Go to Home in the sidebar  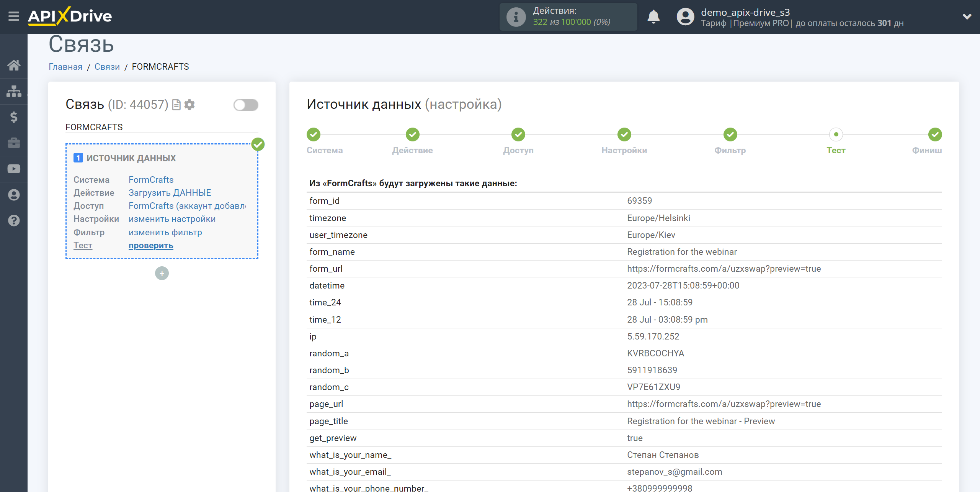click(x=14, y=65)
